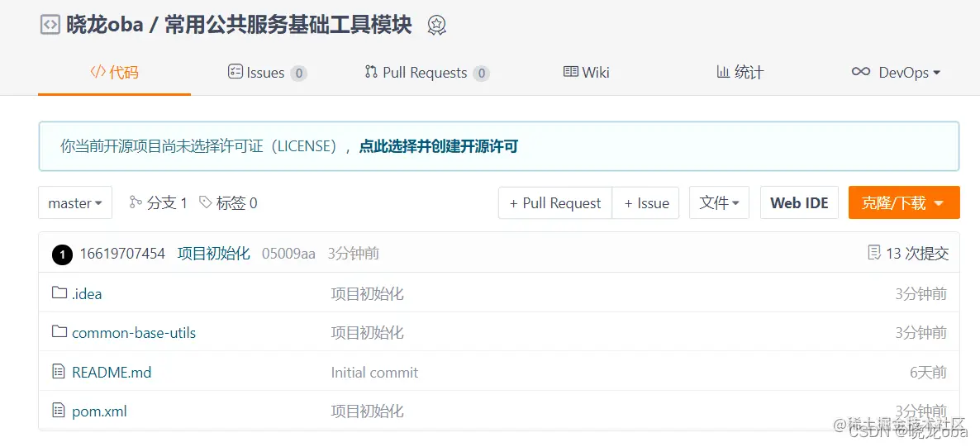Click the Initial commit message for README.md

374,373
